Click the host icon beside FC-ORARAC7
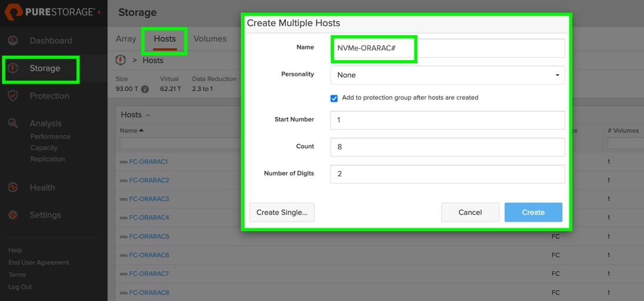The width and height of the screenshot is (644, 301). pyautogui.click(x=124, y=274)
